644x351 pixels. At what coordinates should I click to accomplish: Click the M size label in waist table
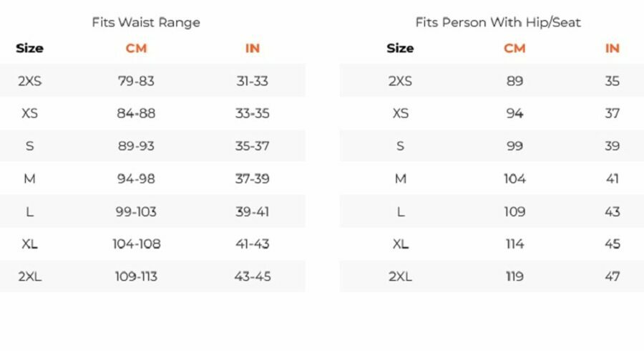[x=29, y=179]
